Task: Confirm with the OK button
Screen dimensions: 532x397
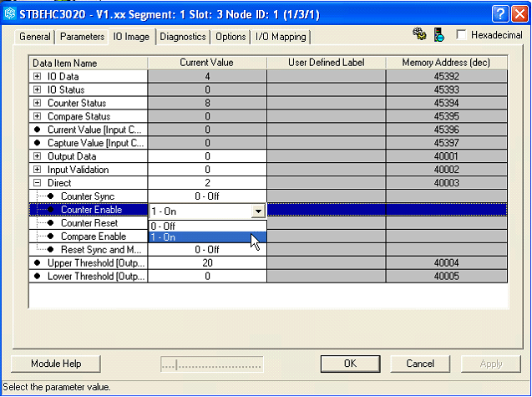Action: 350,364
